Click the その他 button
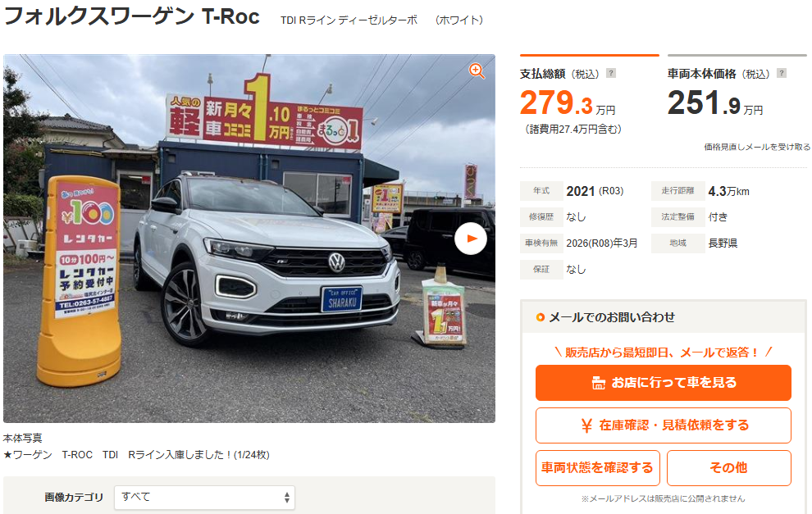The height and width of the screenshot is (514, 812). [x=728, y=468]
